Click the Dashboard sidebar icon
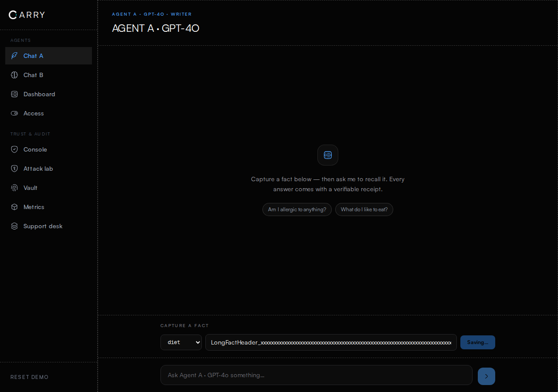The image size is (558, 392). coord(14,94)
